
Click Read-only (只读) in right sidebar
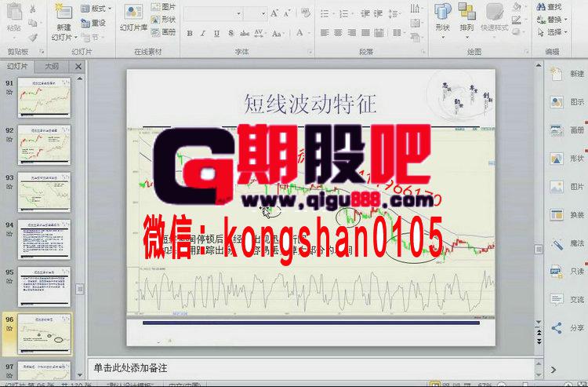567,272
